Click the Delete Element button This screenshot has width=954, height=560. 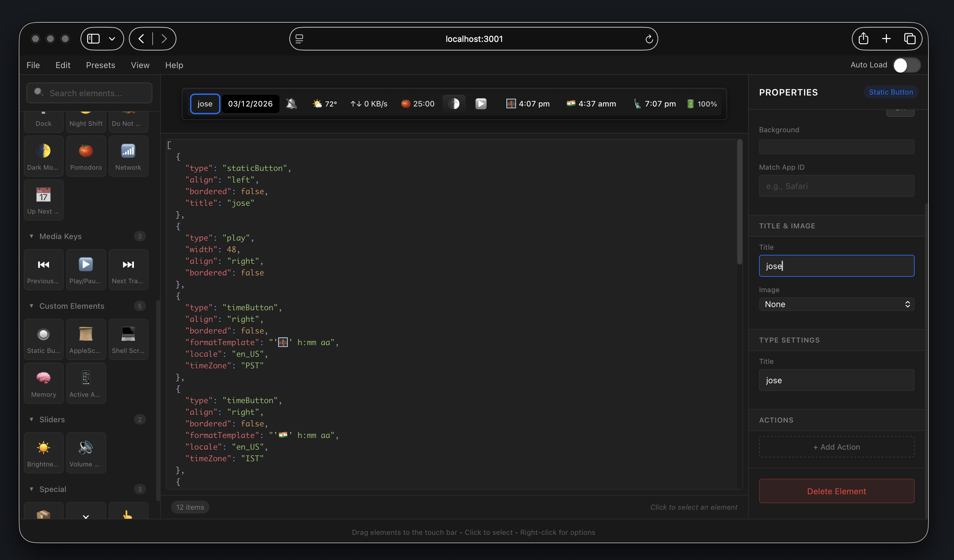(836, 491)
